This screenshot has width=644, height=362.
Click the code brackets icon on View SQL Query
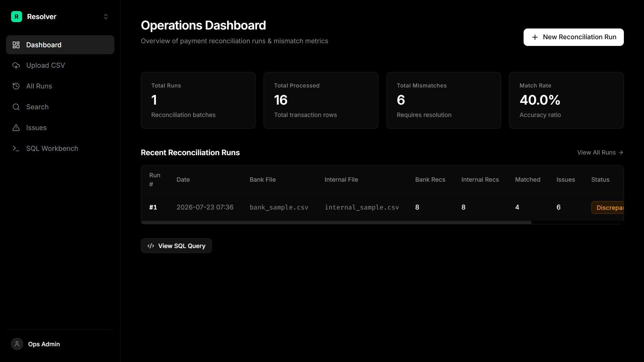(151, 246)
